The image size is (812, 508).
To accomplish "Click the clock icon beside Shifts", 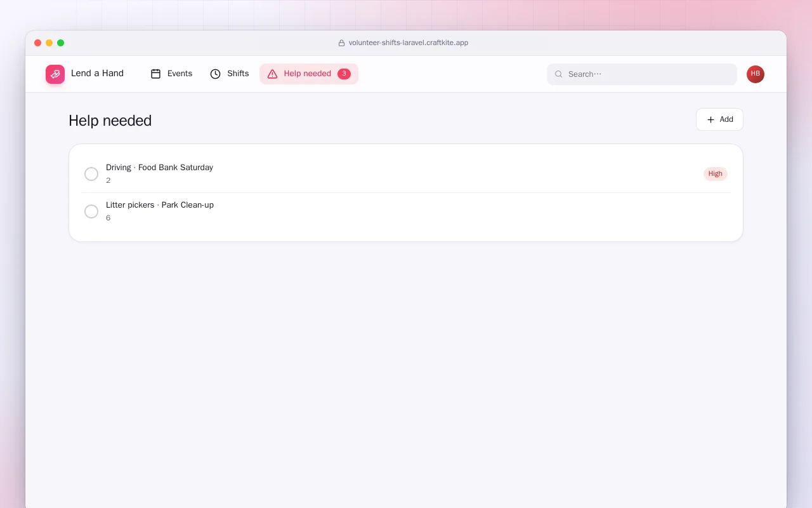I will (216, 74).
